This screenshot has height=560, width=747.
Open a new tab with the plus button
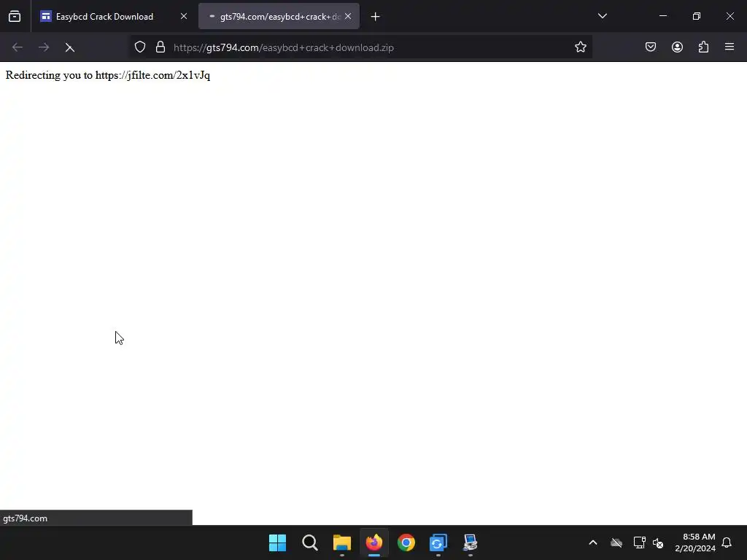pos(376,17)
